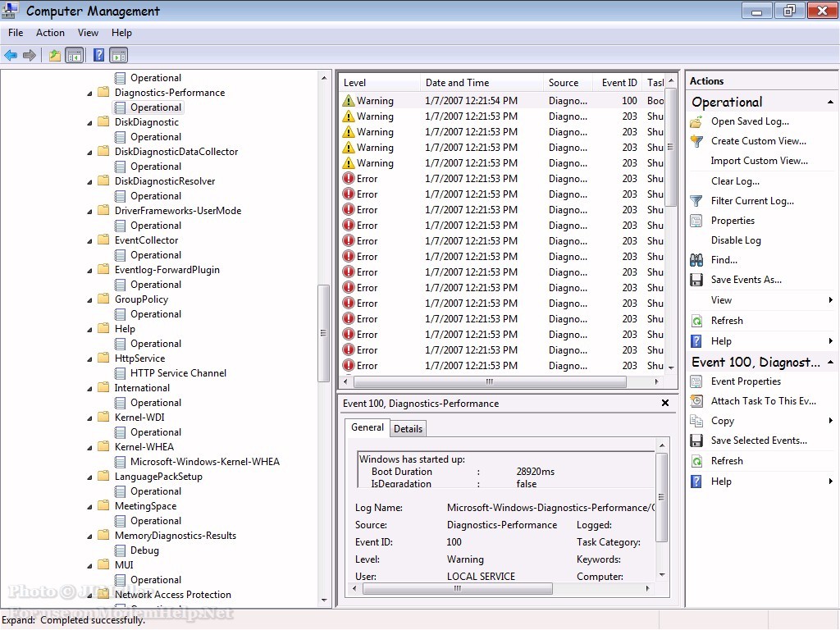Click the Properties icon in Actions pane

pyautogui.click(x=696, y=221)
